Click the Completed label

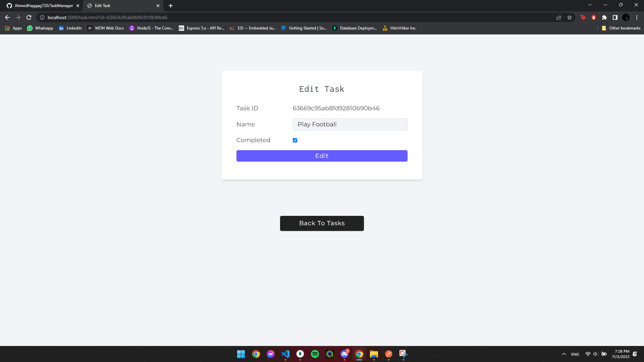tap(253, 140)
